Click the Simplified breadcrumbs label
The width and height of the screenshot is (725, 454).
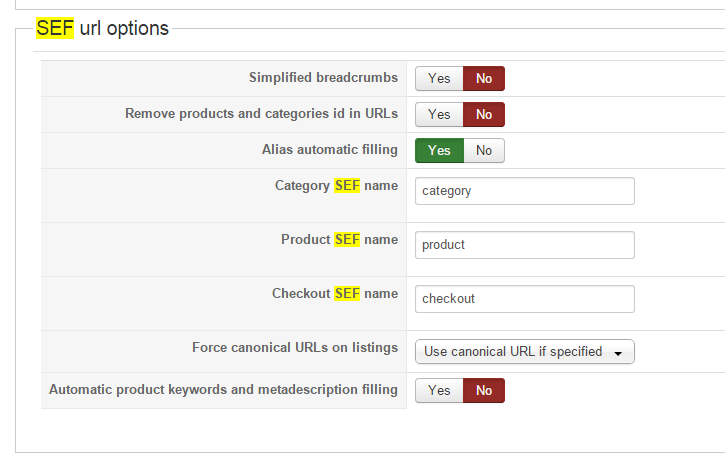[x=323, y=78]
